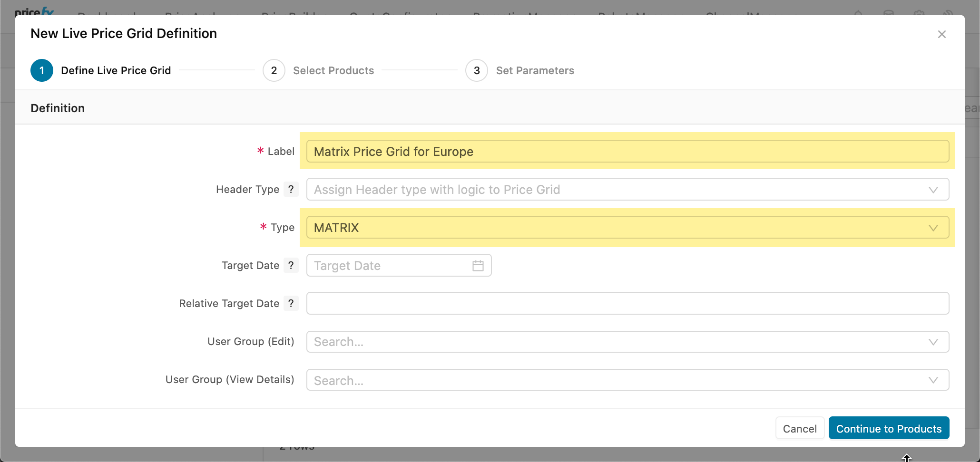This screenshot has height=462, width=980.
Task: Click the Label text field
Action: (627, 152)
